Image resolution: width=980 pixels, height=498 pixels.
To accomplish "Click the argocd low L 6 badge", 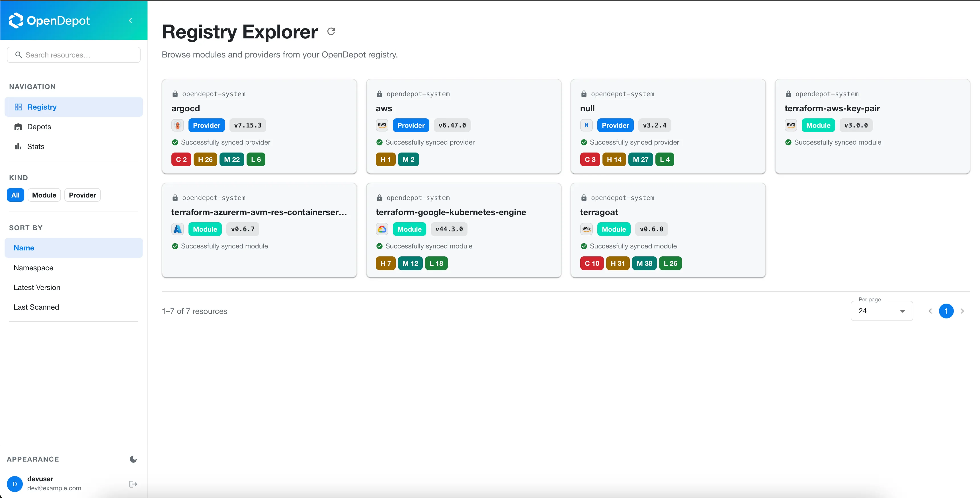I will [256, 160].
